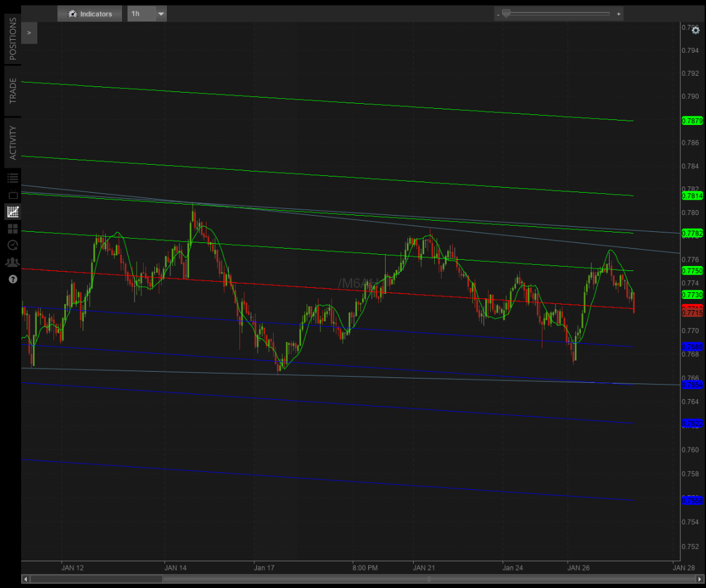Click the 0.7814 green price label

(692, 196)
